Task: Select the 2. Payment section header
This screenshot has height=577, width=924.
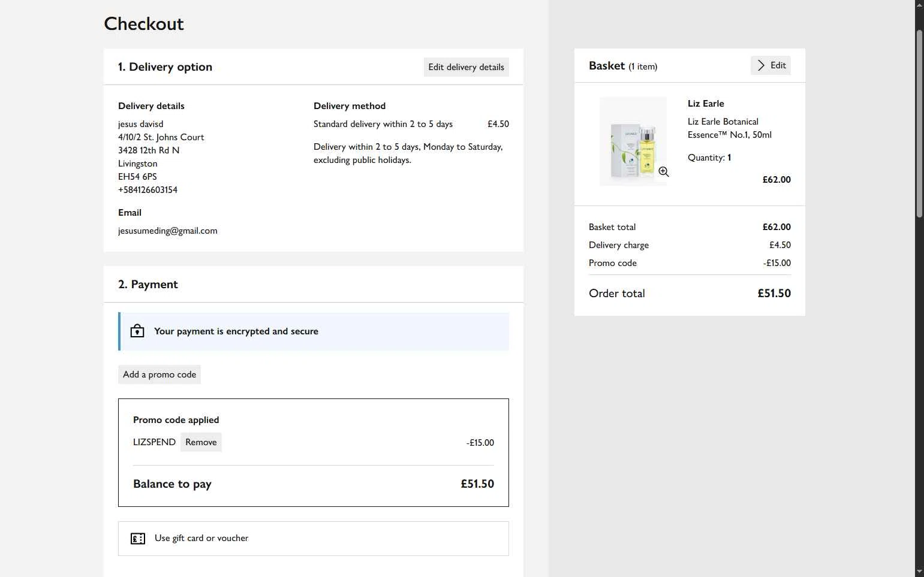Action: [x=148, y=285]
